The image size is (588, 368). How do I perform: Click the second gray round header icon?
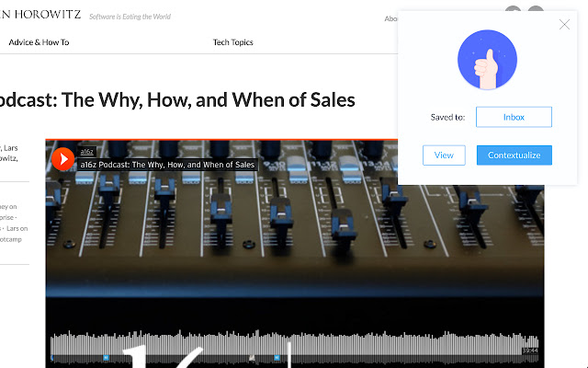coord(536,8)
